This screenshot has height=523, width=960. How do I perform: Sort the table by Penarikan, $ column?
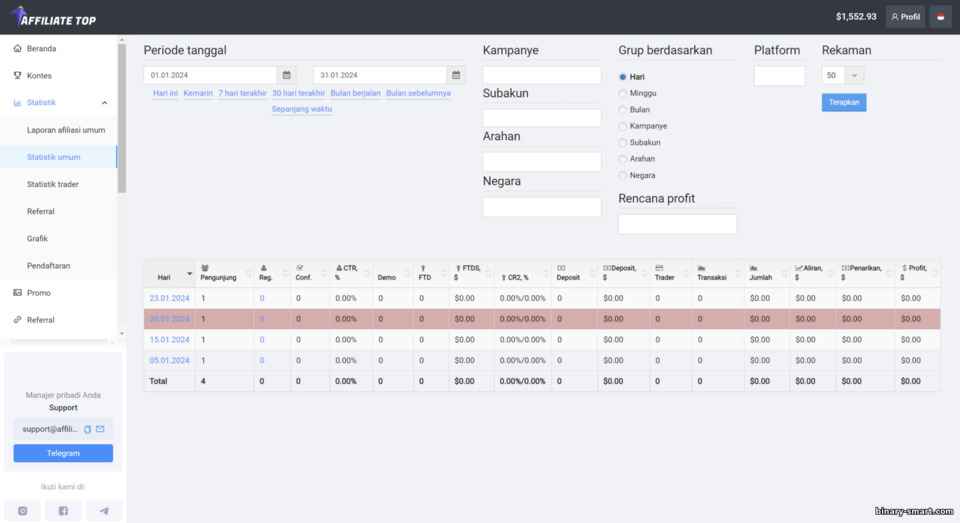[865, 273]
